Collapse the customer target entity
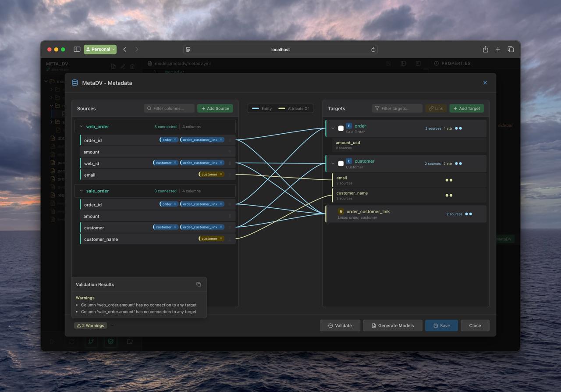 tap(333, 164)
